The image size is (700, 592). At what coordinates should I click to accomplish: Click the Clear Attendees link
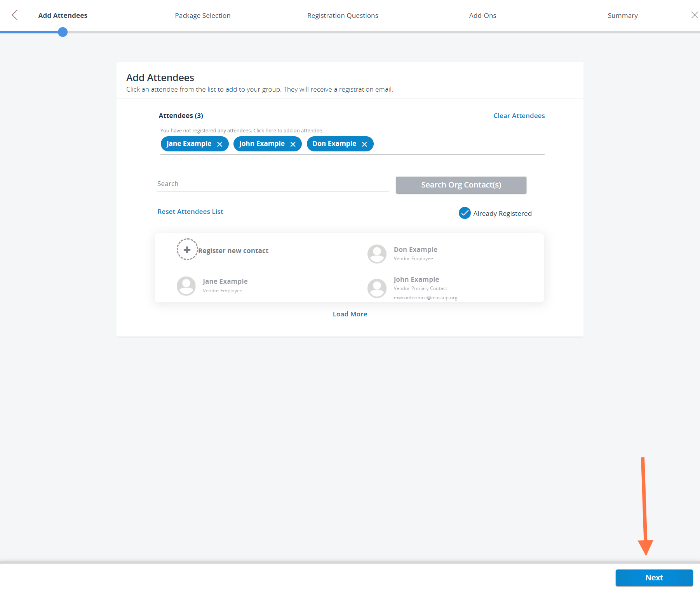519,116
